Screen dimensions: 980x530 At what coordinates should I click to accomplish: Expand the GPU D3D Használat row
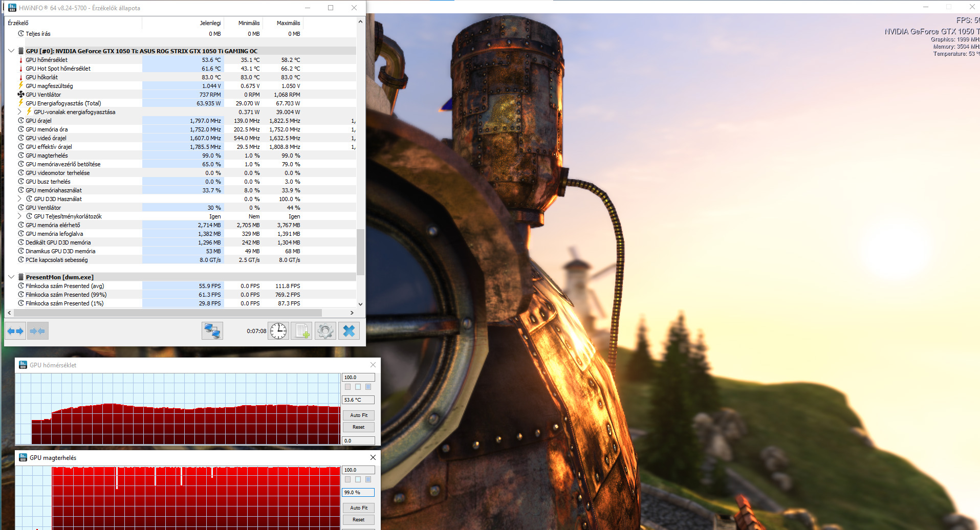tap(20, 199)
